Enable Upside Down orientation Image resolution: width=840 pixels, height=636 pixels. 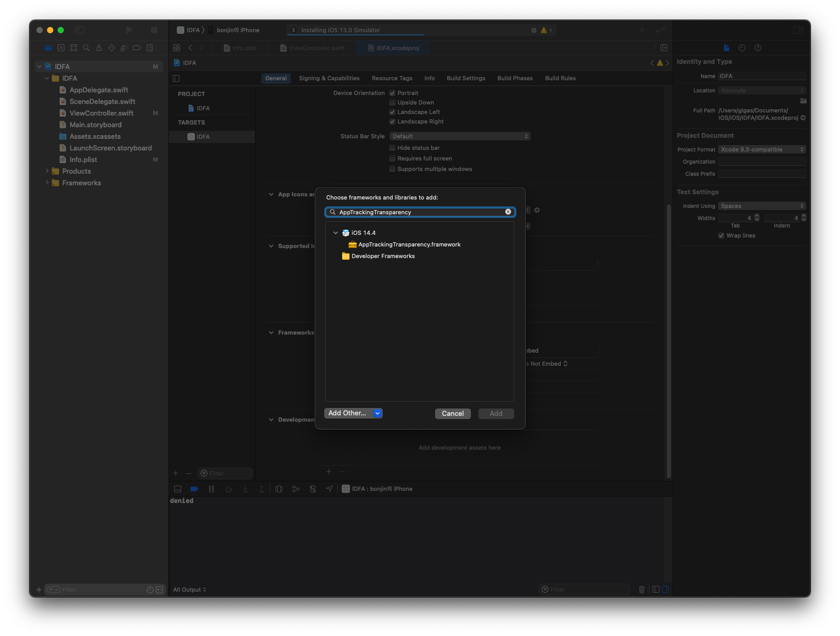(392, 102)
